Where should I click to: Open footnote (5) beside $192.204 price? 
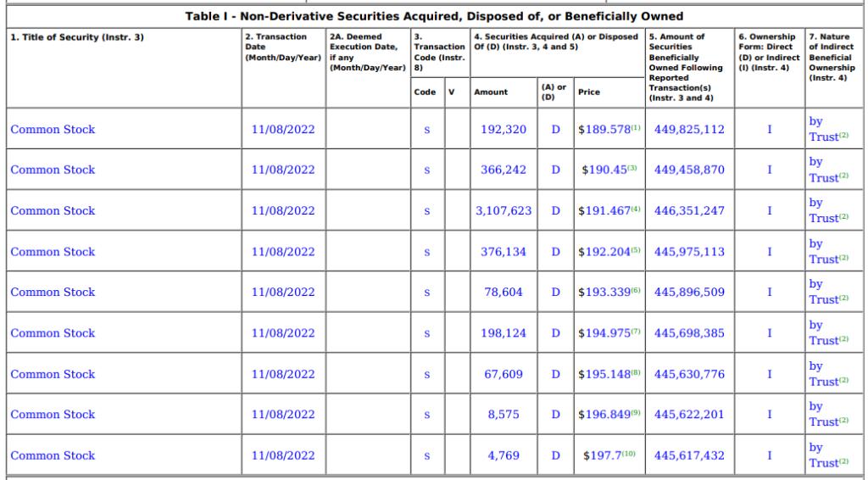636,249
